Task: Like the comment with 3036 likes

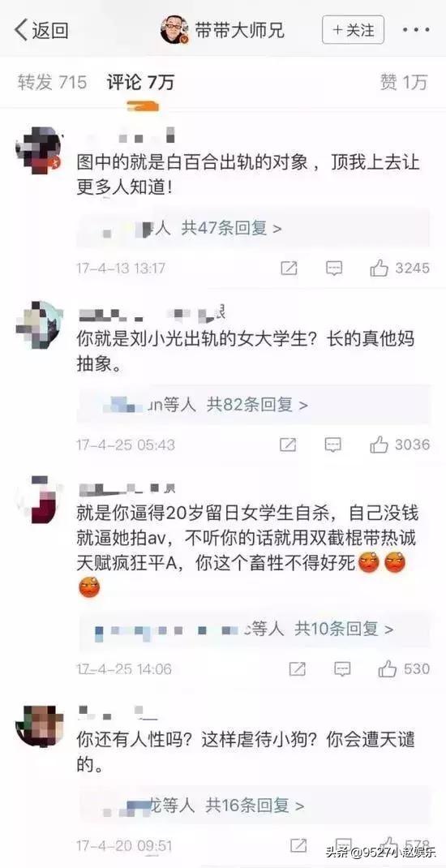Action: pyautogui.click(x=379, y=444)
